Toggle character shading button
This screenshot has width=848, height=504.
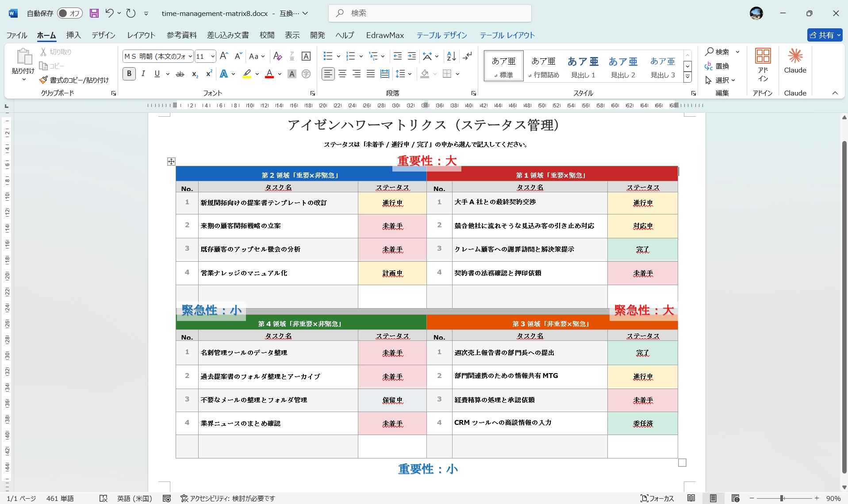pos(292,74)
